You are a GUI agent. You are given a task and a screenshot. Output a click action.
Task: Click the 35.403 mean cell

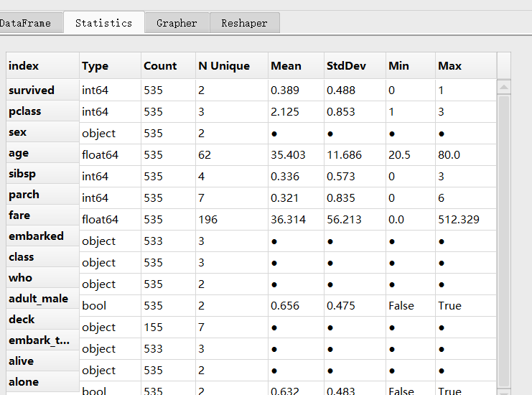tap(297, 154)
